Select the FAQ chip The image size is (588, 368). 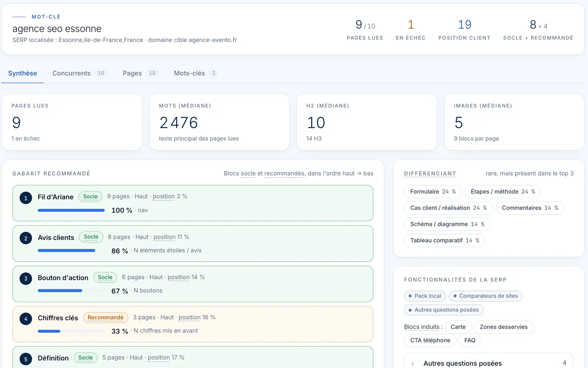coord(470,340)
